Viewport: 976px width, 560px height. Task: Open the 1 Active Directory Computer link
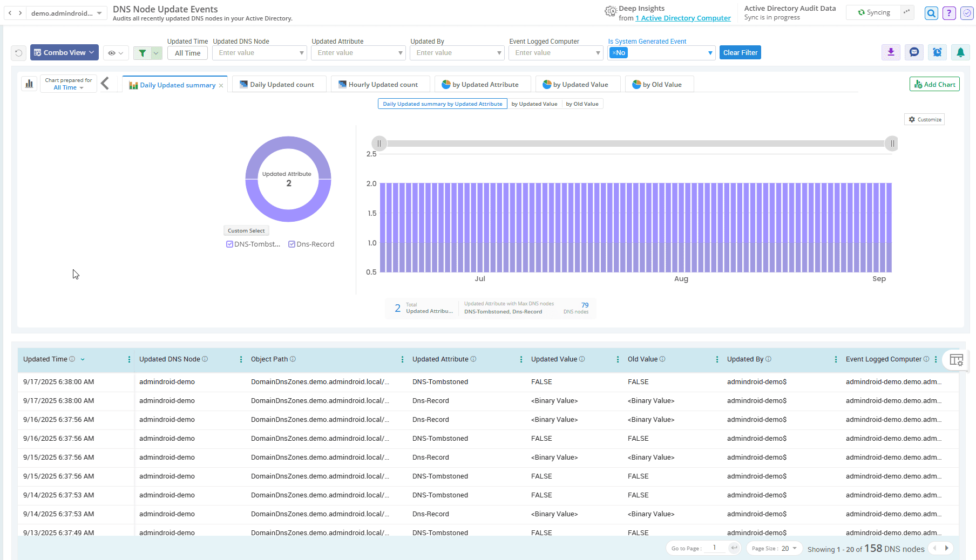coord(683,18)
